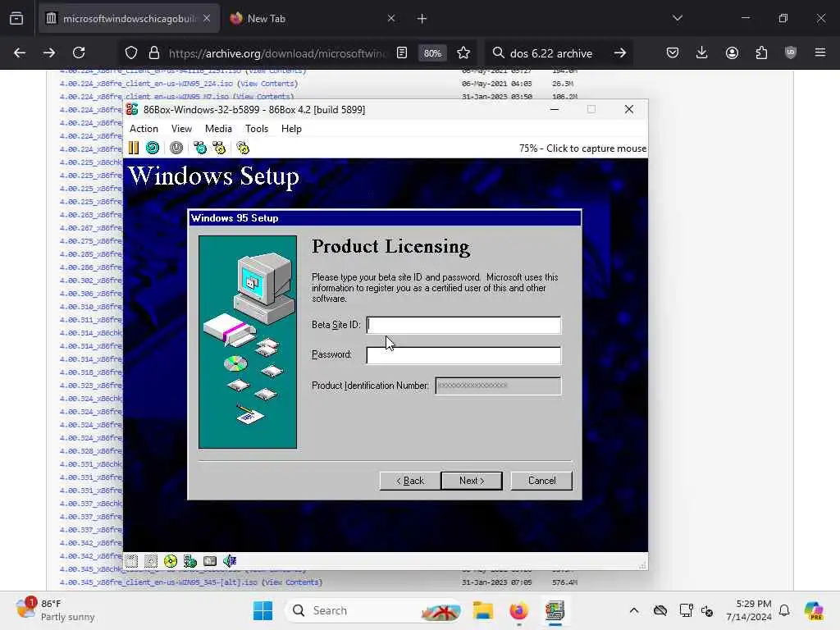This screenshot has width=840, height=630.
Task: Open Firefox downloads panel
Action: click(702, 52)
